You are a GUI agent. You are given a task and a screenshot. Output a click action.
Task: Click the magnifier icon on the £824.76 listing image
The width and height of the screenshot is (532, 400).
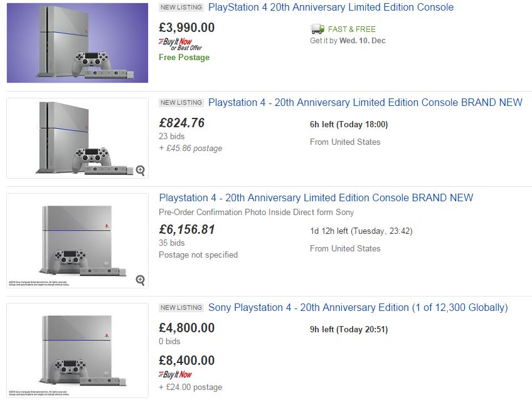(140, 170)
